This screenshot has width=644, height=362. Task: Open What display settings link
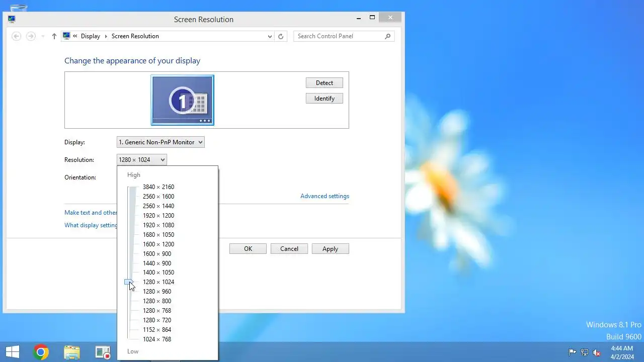[x=91, y=225]
